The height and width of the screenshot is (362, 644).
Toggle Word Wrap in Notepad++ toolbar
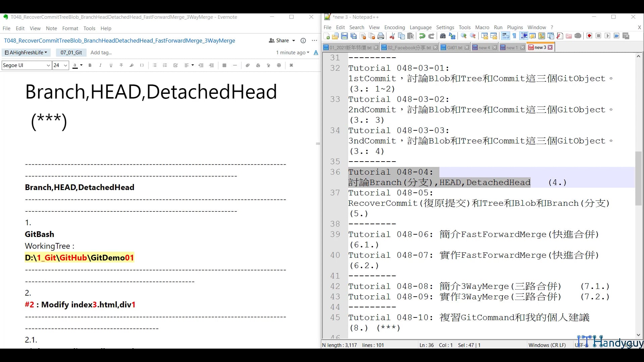[x=505, y=36]
